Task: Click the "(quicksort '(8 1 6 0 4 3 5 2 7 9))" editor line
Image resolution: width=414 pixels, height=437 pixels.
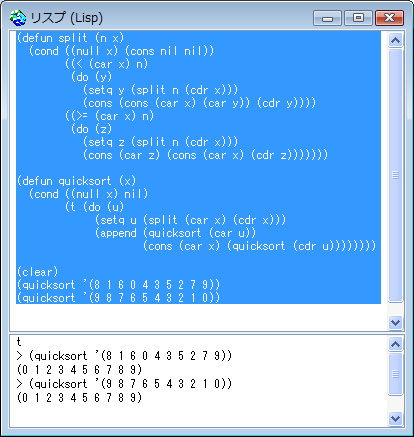Action: tap(118, 285)
